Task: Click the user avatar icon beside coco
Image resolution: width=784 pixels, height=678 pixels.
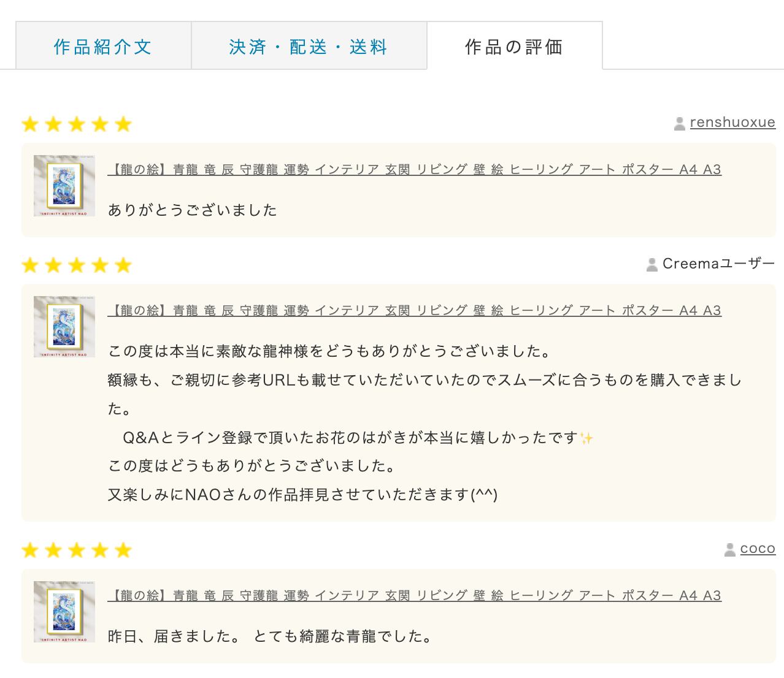Action: pyautogui.click(x=730, y=549)
